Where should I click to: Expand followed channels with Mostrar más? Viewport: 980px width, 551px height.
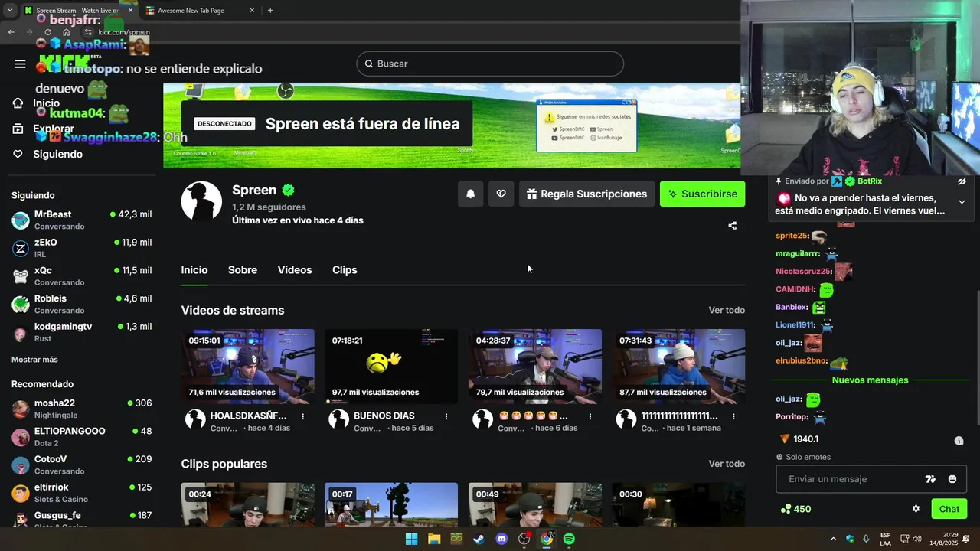pos(34,360)
